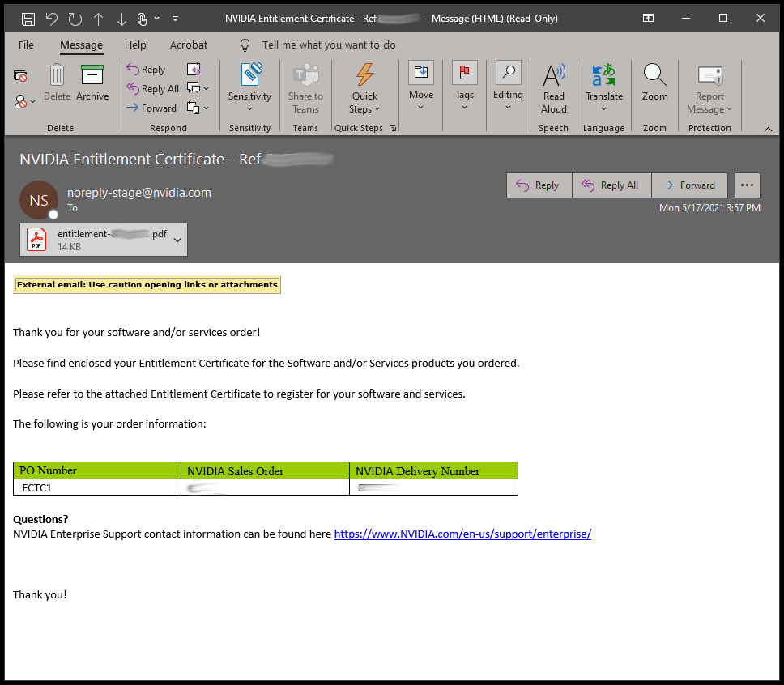Click Reply in the ribbon Respond group
Image resolution: width=784 pixels, height=685 pixels.
tap(146, 69)
